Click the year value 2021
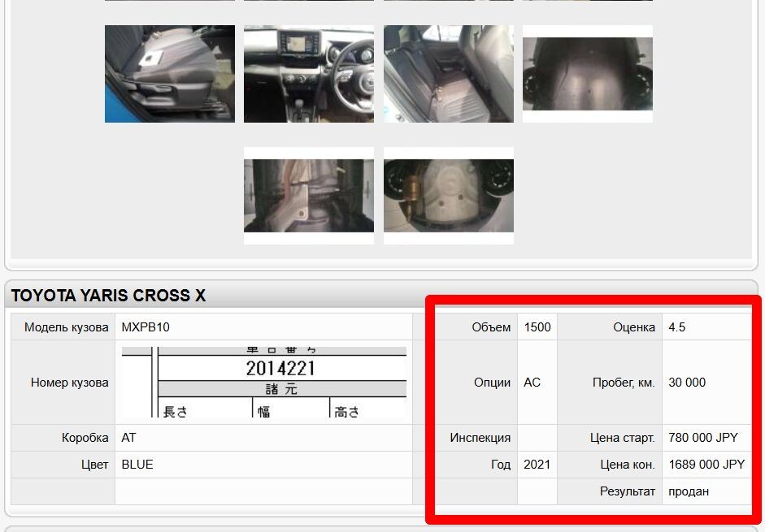Viewport: 765px width, 532px height. coord(537,465)
